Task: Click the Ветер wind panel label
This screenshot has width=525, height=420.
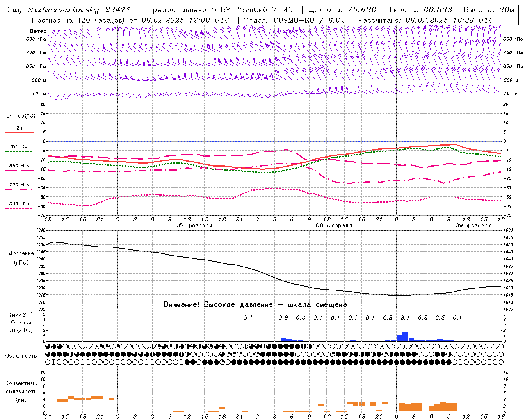Action: click(38, 31)
